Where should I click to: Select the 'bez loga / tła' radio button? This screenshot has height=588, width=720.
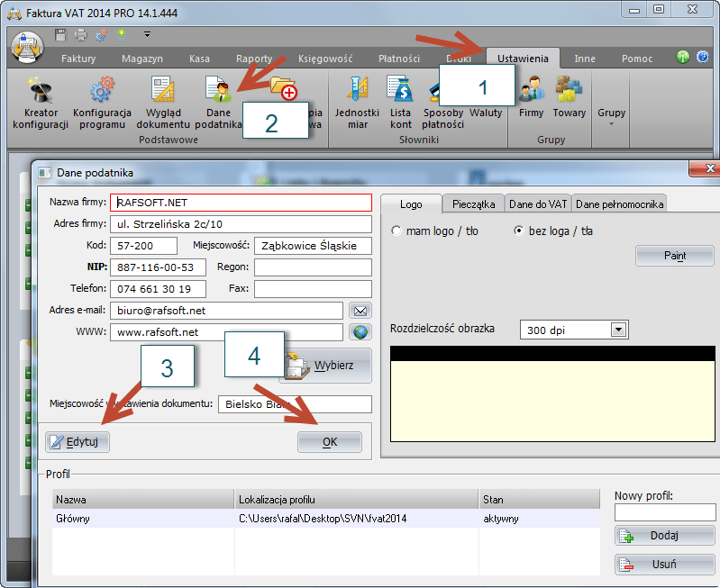click(x=518, y=231)
